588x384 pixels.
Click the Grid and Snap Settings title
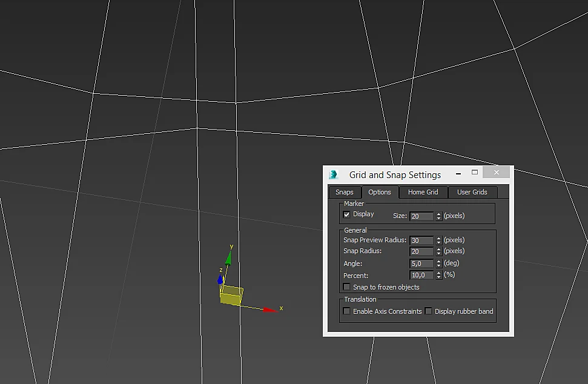(x=395, y=175)
